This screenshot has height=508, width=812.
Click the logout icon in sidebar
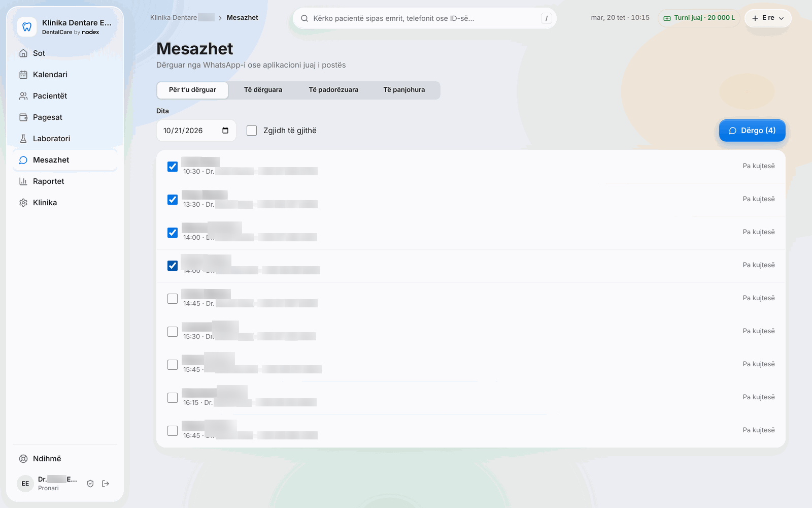106,484
